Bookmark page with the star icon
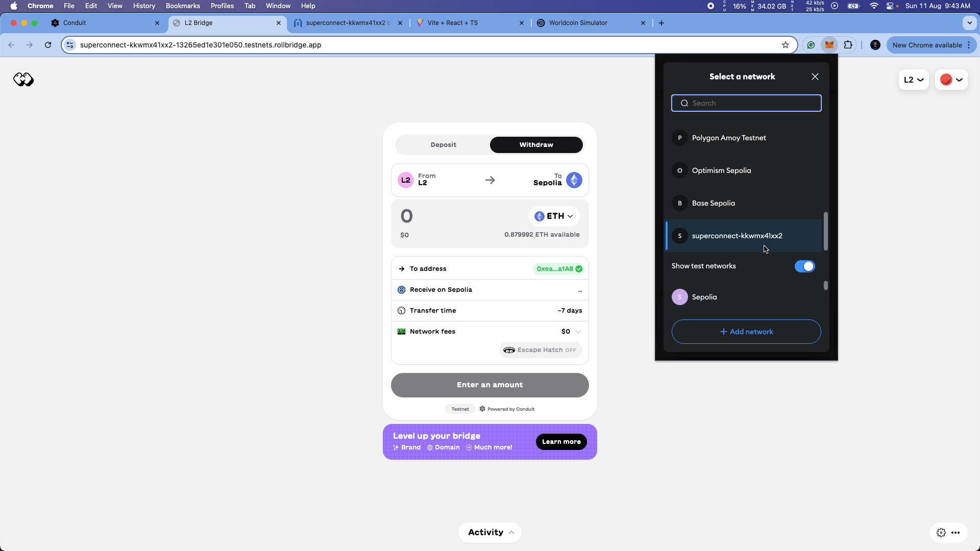980x551 pixels. 786,45
